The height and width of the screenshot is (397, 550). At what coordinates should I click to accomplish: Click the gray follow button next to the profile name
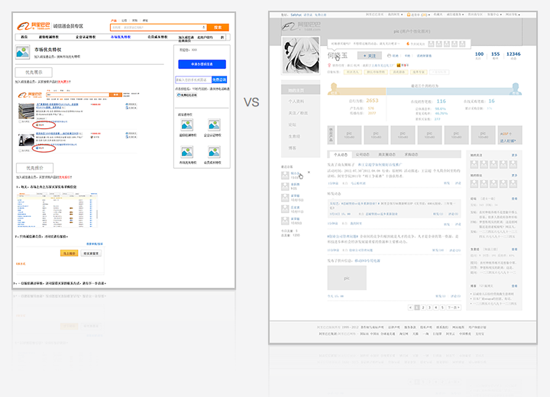[x=369, y=55]
